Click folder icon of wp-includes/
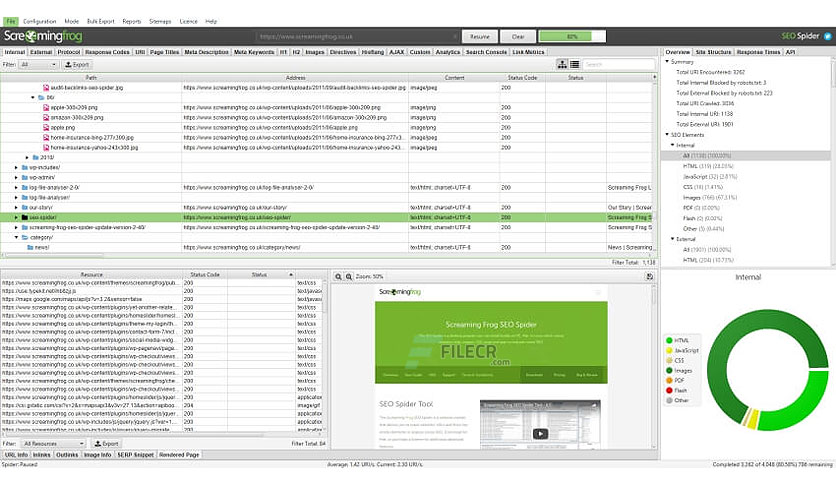Viewport: 836px width, 484px height. pos(25,167)
